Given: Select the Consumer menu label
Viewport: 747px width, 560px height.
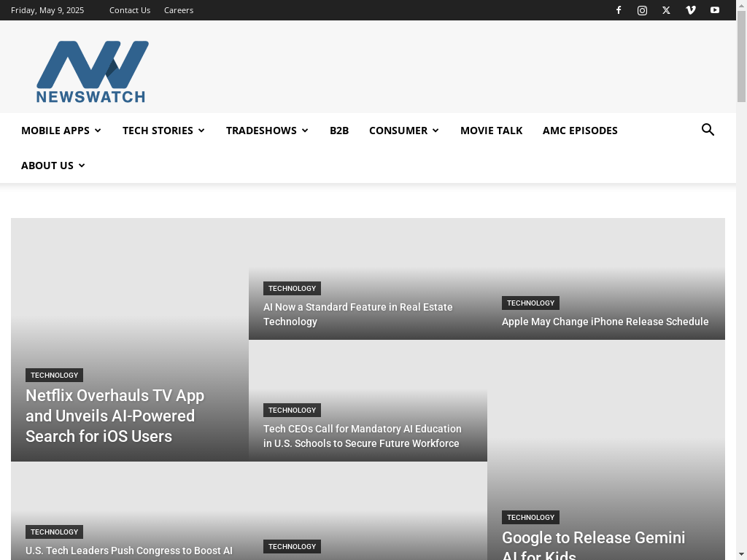Looking at the screenshot, I should coord(398,131).
